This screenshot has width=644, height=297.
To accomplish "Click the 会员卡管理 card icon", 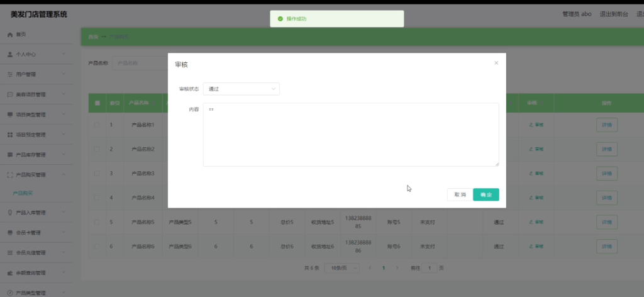I will pos(10,233).
